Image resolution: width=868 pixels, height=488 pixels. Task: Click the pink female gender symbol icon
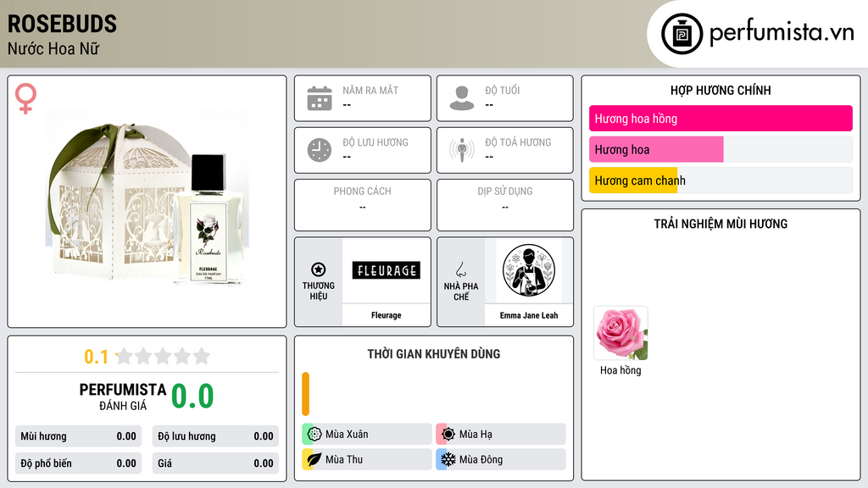tap(25, 98)
